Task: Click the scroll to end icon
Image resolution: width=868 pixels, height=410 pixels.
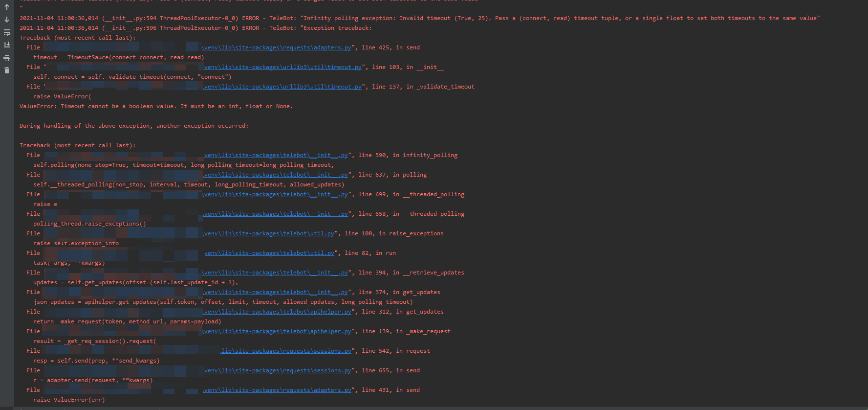Action: [x=7, y=45]
